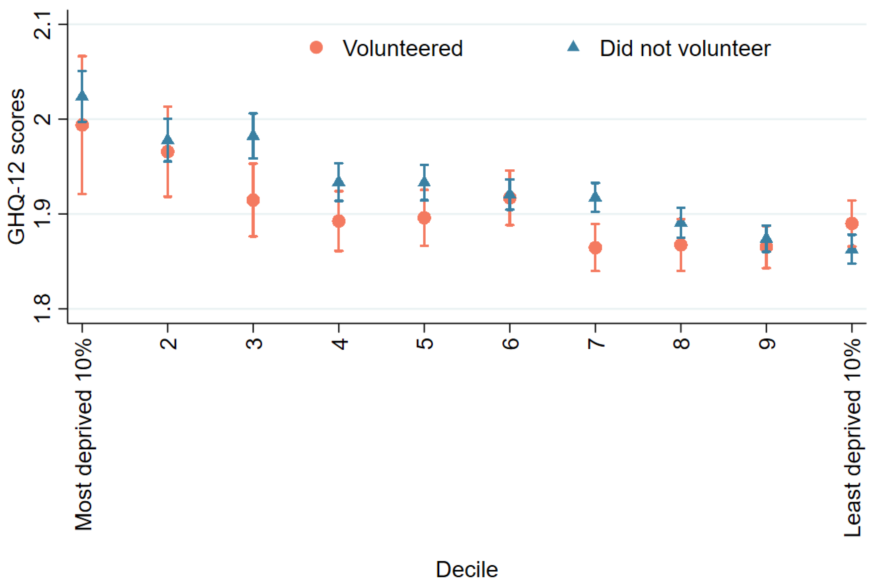The width and height of the screenshot is (875, 588).
Task: Click the "Least deprived 10%" axis label
Action: point(852,438)
